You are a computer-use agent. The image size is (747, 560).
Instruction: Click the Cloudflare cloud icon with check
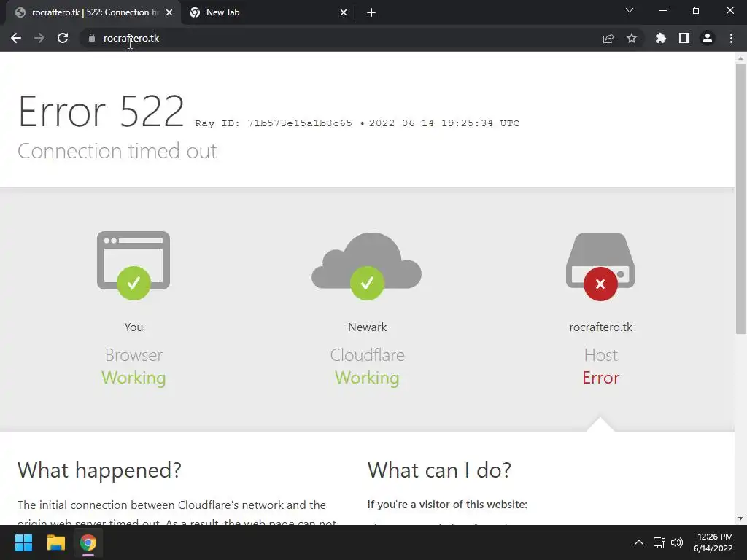(367, 266)
